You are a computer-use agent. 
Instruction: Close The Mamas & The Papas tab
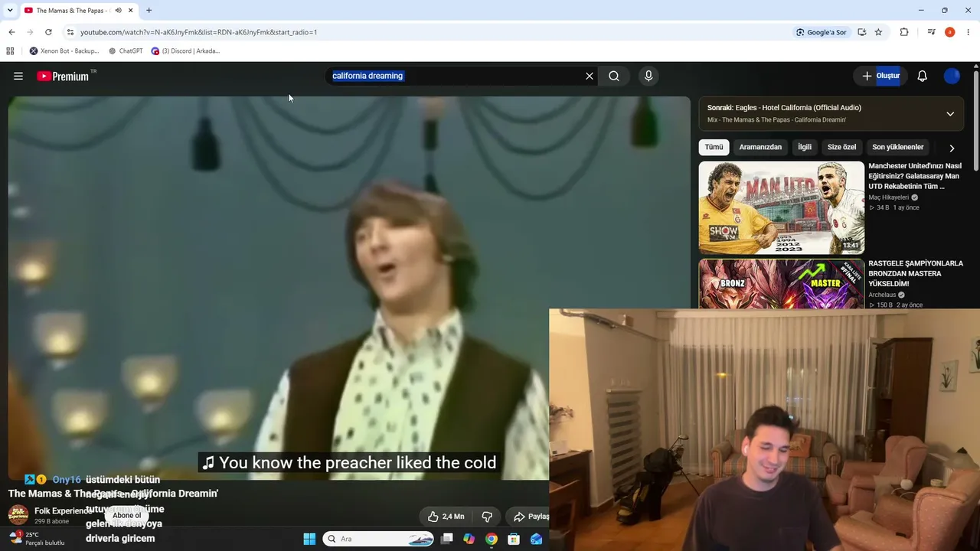click(131, 11)
